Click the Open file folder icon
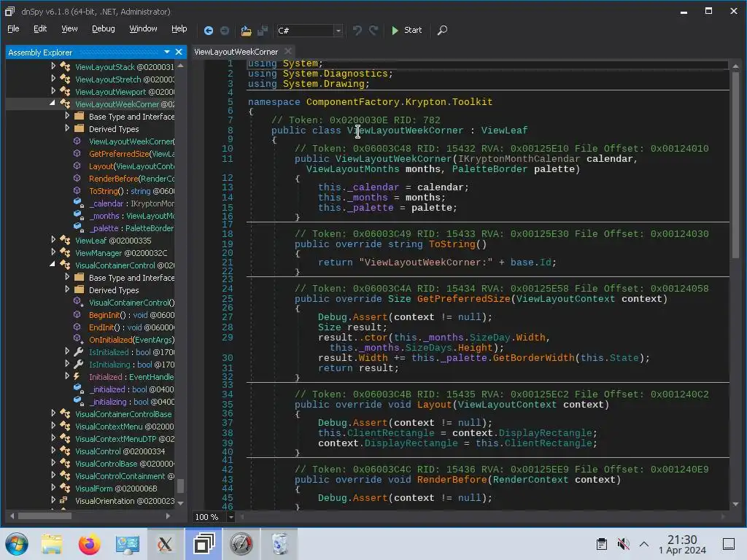 tap(246, 31)
